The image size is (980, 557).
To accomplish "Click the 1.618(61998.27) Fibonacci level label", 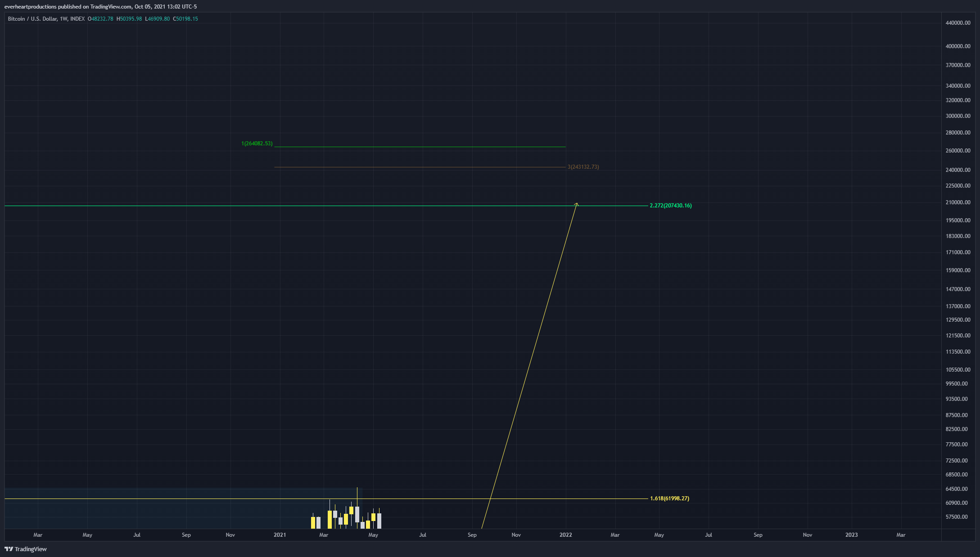I will pyautogui.click(x=669, y=499).
